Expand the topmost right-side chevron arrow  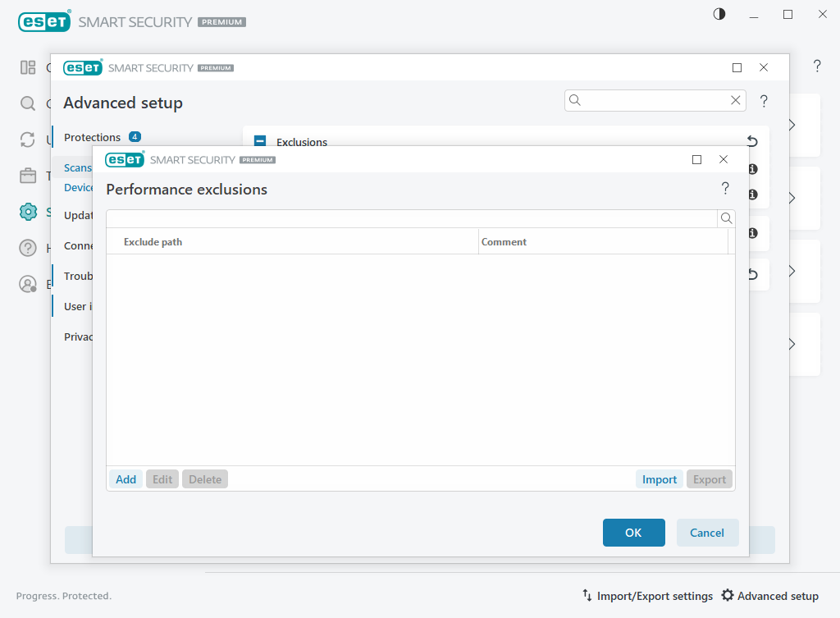(x=792, y=125)
